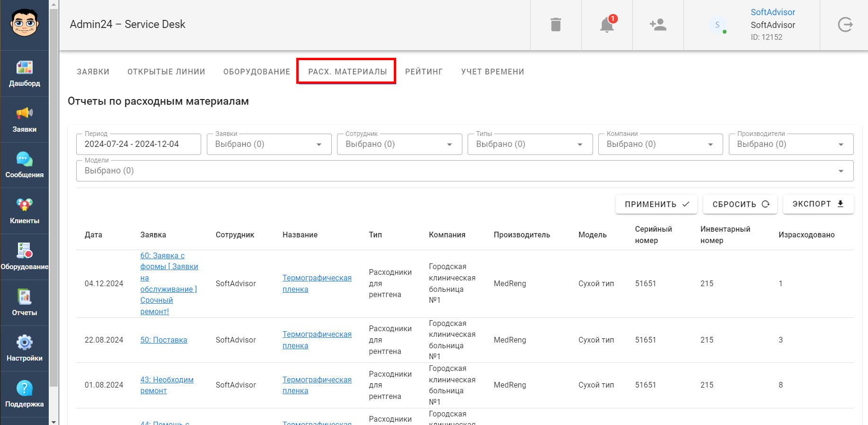Click the sidebar scrollbar up arrow
868x425 pixels.
click(53, 4)
